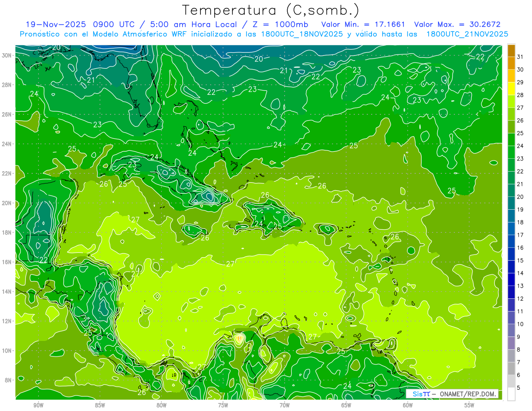Click latitude axis label '16N'
Viewport: 532px width, 411px height.
pyautogui.click(x=7, y=262)
